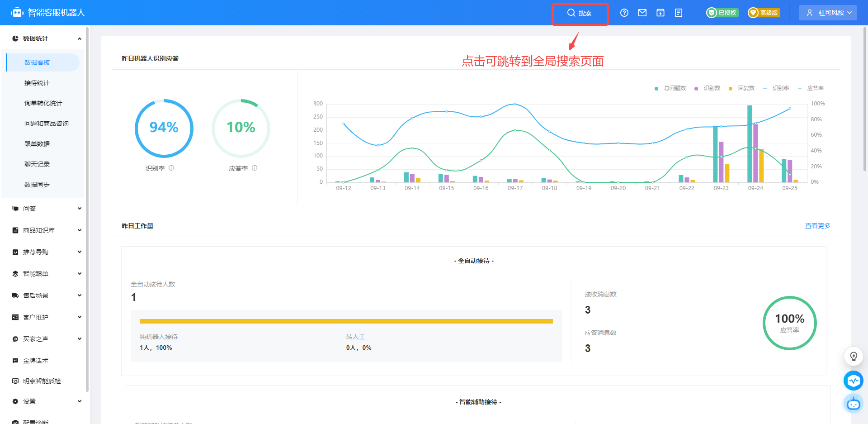Open the document notes icon in header
Viewport: 868px width, 424px height.
click(x=679, y=13)
